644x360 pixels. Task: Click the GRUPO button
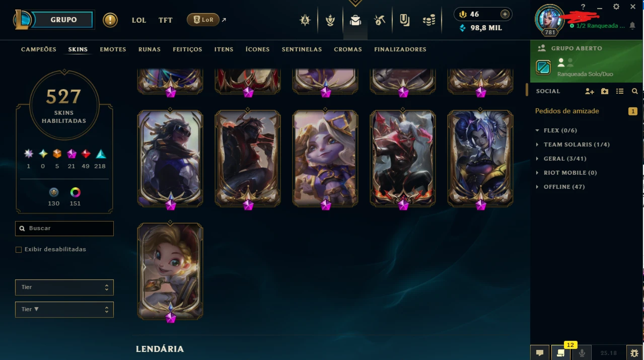coord(63,20)
